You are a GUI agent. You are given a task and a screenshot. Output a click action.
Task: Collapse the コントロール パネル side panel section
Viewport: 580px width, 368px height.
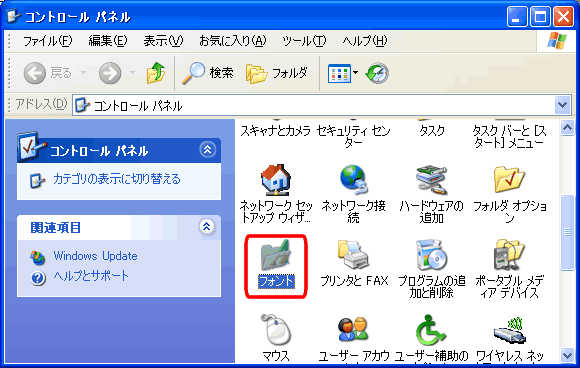(x=208, y=150)
